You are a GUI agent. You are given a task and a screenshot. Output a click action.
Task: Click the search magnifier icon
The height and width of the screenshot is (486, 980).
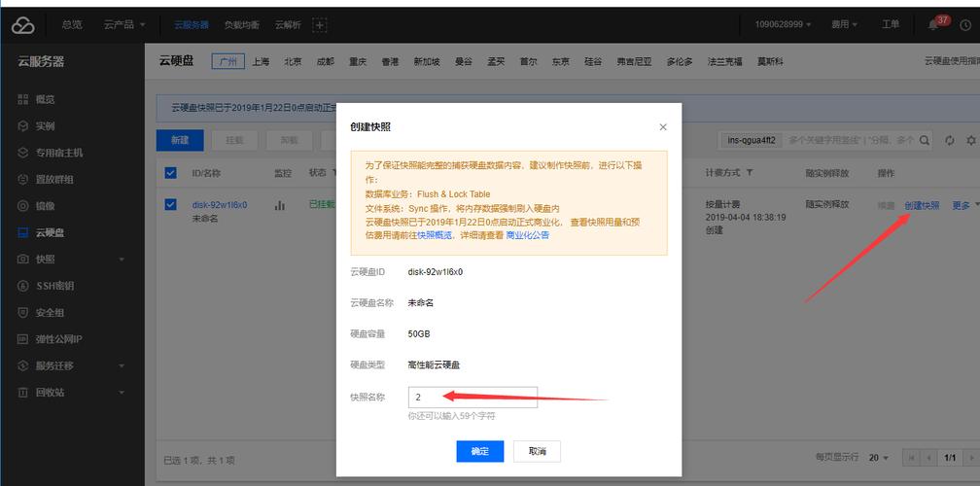click(x=924, y=140)
